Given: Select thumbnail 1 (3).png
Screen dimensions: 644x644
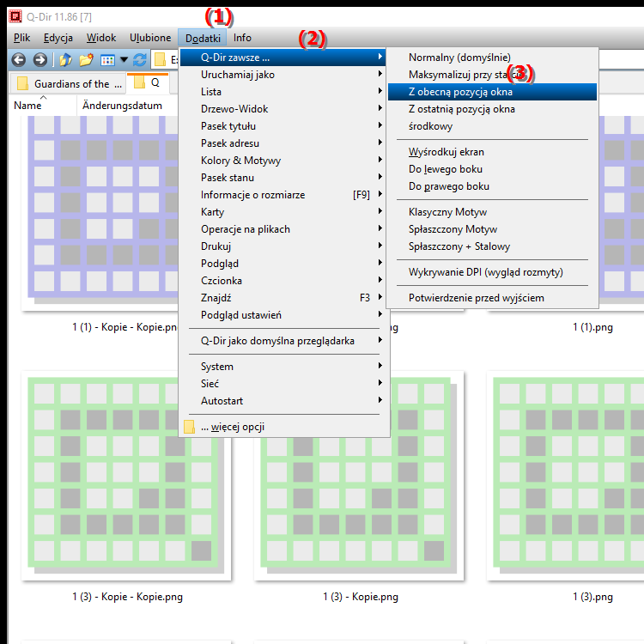Looking at the screenshot, I should [566, 476].
